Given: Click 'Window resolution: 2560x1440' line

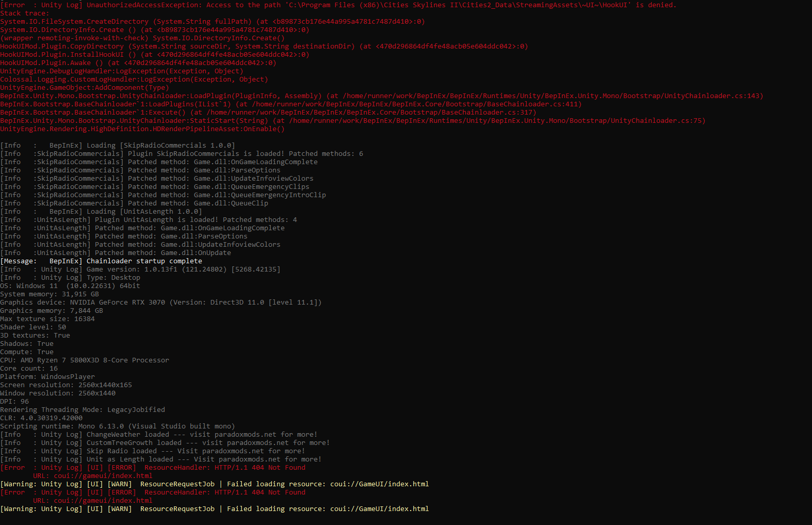Looking at the screenshot, I should [58, 393].
